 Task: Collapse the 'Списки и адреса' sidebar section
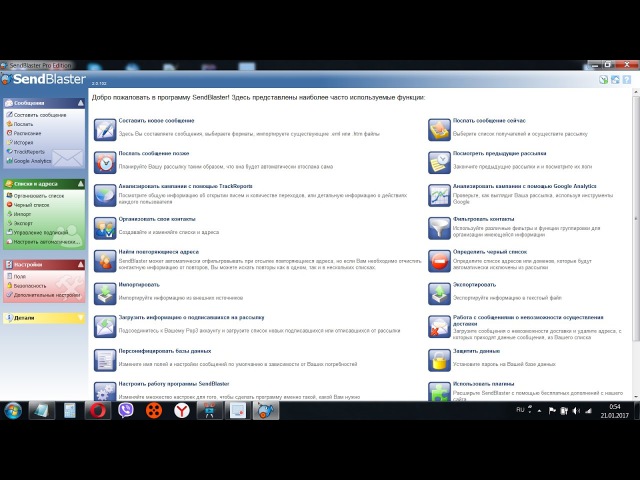tap(80, 184)
